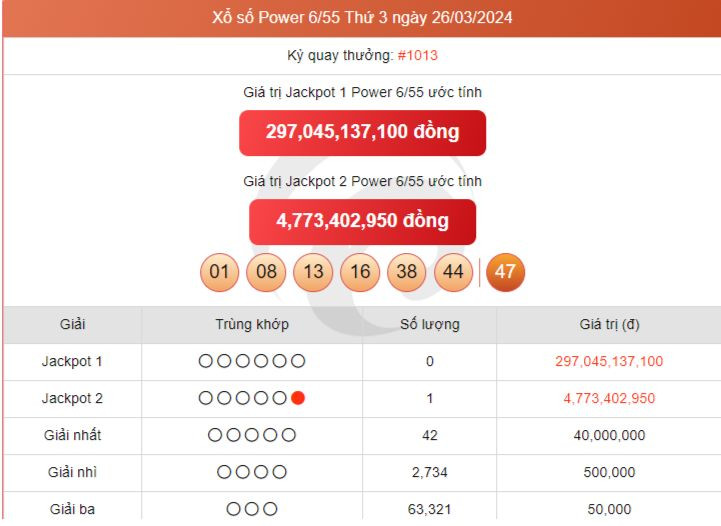The width and height of the screenshot is (721, 526).
Task: Click the red 4,773,402,950 đồng Jackpot 2 banner
Action: tap(362, 221)
